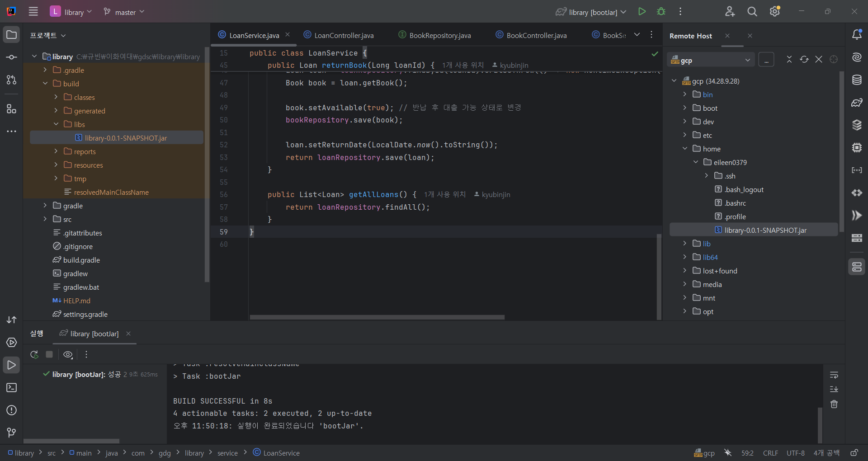Open the Structure tool window
The image size is (868, 461).
(x=12, y=109)
